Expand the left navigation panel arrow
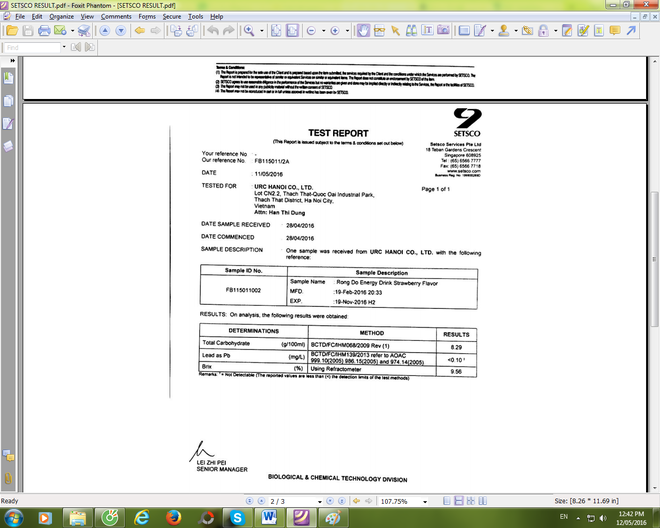 click(x=13, y=61)
